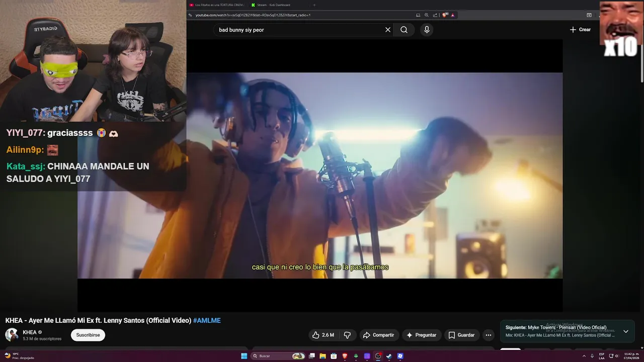
Task: Click the Compartir share button
Action: tap(378, 335)
